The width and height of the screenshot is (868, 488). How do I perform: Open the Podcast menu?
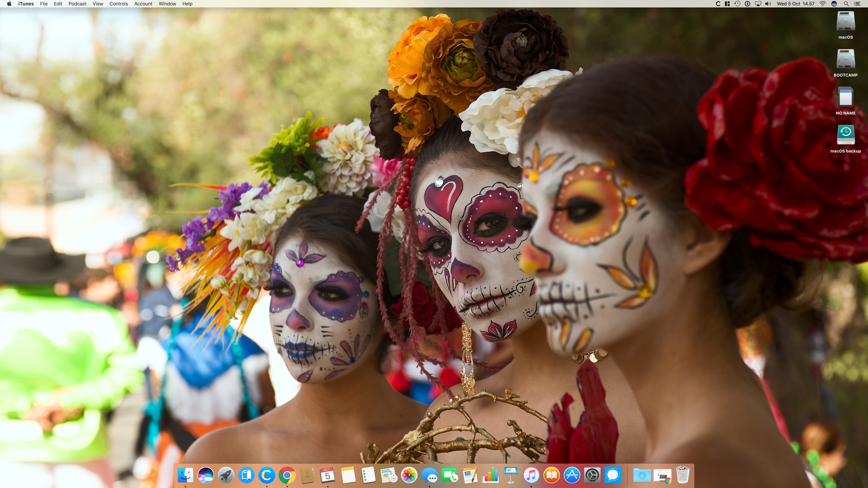point(77,4)
